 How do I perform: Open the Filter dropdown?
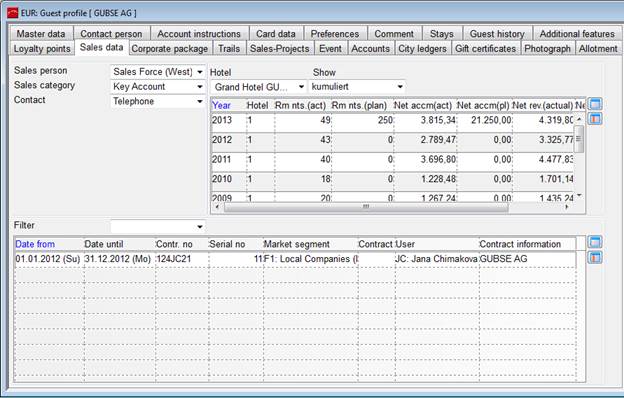point(158,226)
